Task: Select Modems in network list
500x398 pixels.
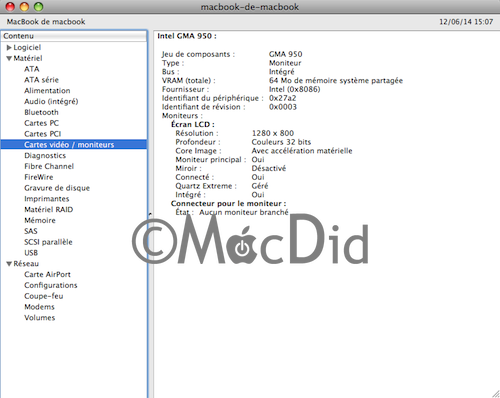Action: coord(39,307)
